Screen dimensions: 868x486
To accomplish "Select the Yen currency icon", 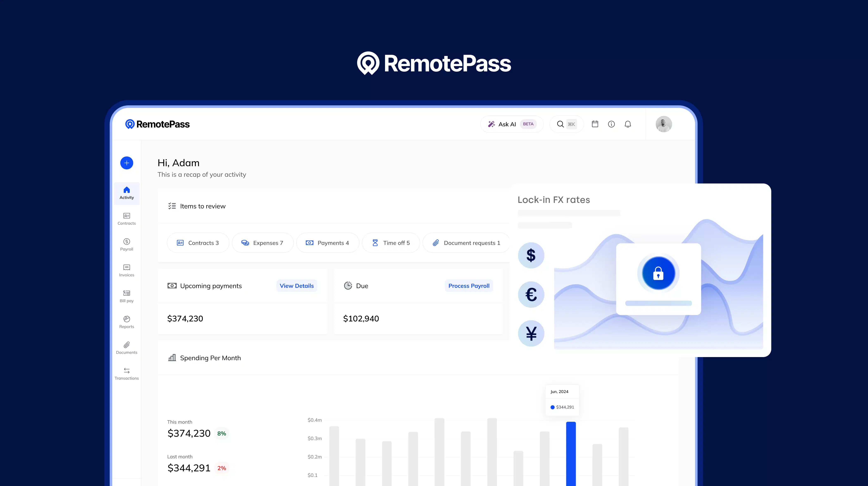I will [531, 334].
